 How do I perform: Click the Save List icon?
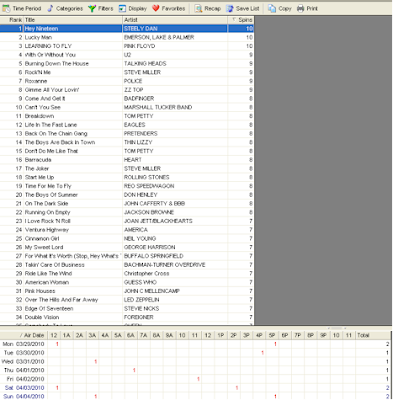click(x=230, y=8)
